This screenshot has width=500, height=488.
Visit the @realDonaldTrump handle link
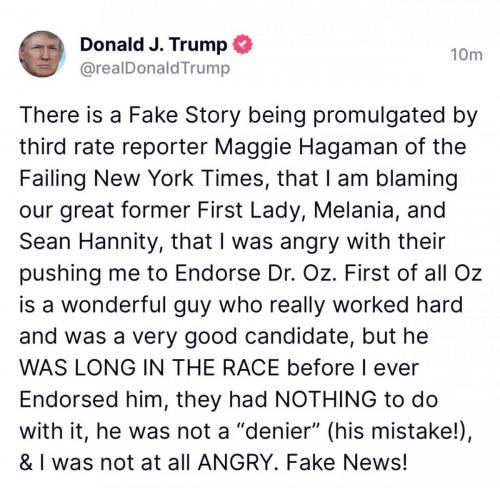tap(155, 68)
